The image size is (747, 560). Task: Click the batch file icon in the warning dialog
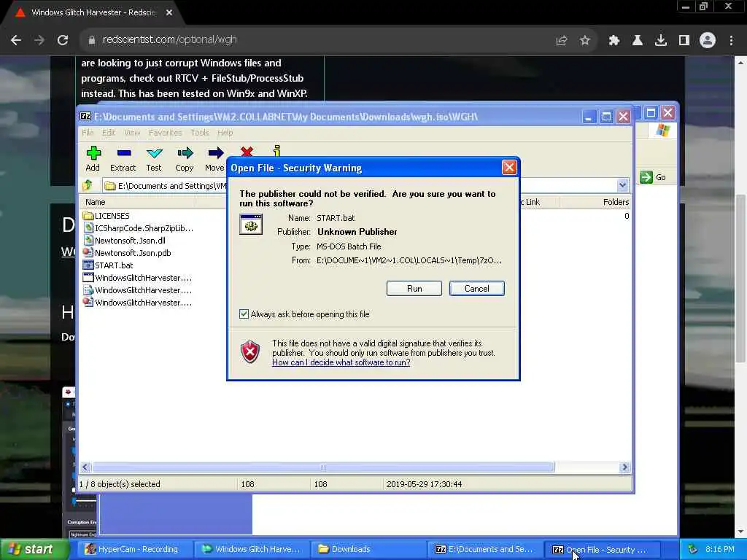pyautogui.click(x=251, y=225)
